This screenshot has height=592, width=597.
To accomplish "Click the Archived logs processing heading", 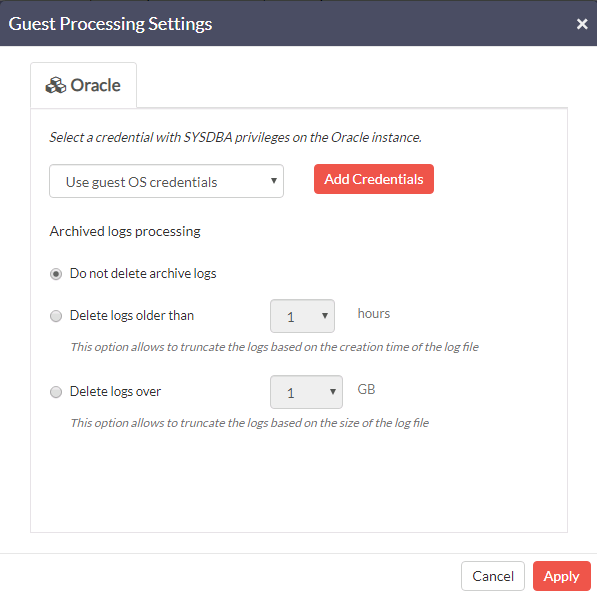I will coord(125,231).
